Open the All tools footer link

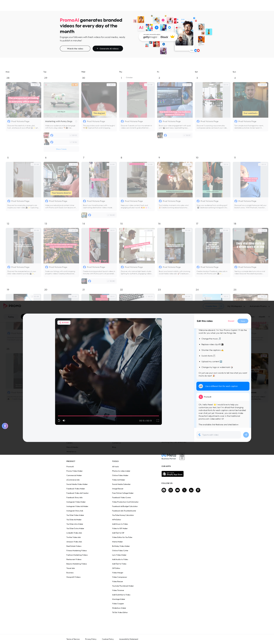115,466
